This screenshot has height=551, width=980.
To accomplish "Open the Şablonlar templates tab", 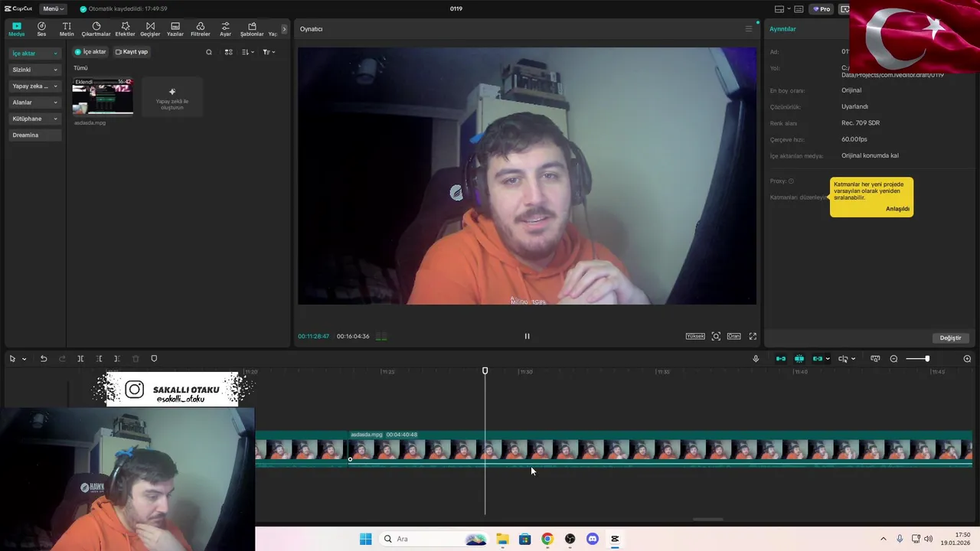I will click(x=252, y=29).
